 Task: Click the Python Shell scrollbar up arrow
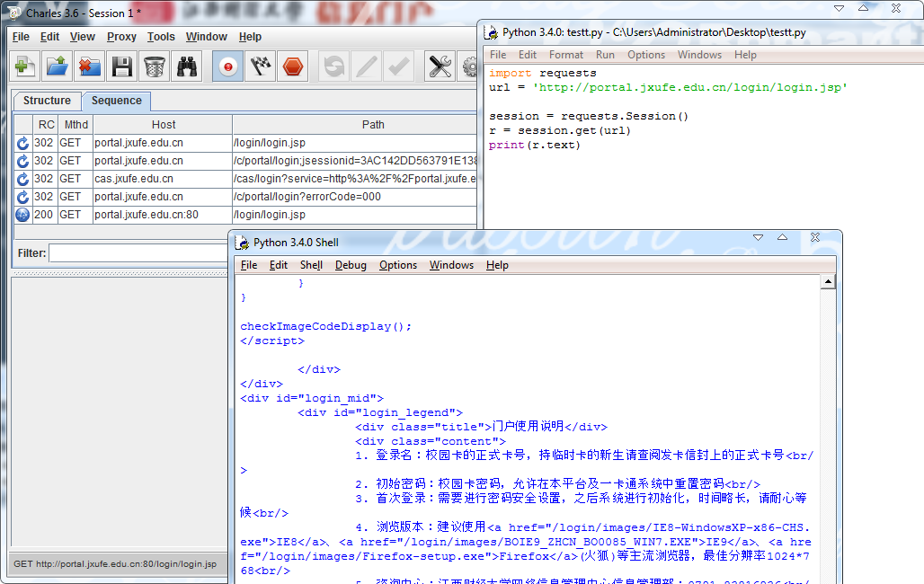[x=828, y=283]
